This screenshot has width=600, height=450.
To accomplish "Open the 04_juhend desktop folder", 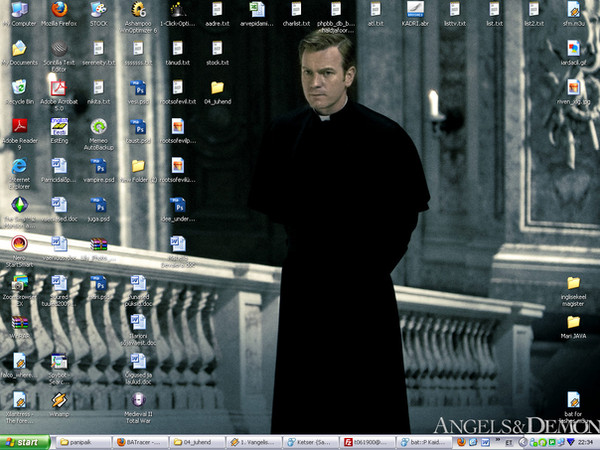I will pos(217,88).
